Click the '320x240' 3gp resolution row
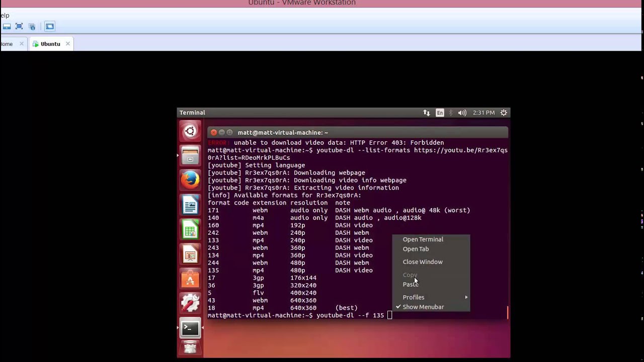644x362 pixels. pos(262,286)
